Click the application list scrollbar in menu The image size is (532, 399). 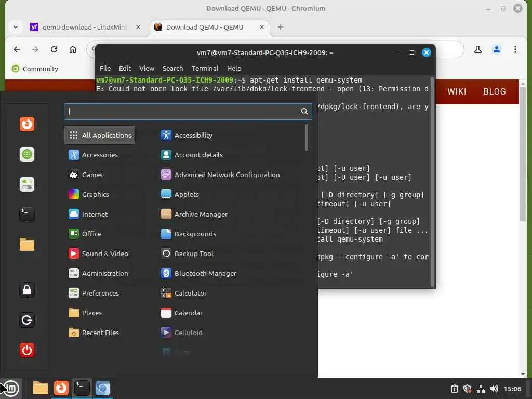(x=307, y=137)
